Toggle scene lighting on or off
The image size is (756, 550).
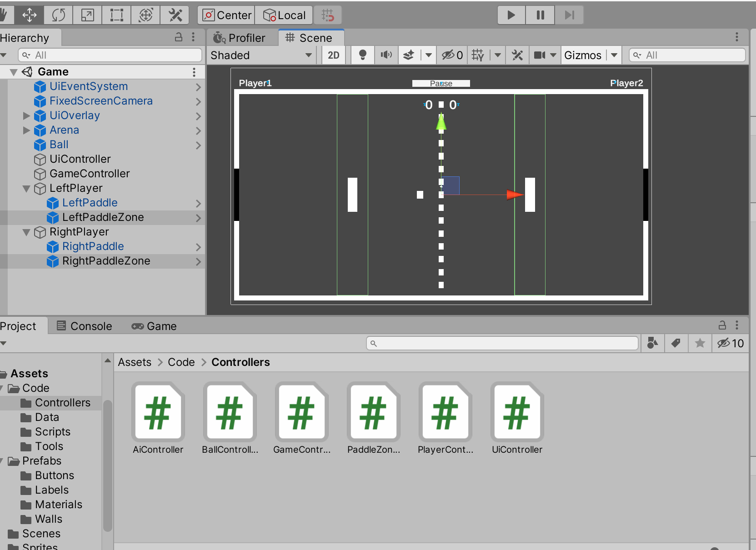point(362,55)
